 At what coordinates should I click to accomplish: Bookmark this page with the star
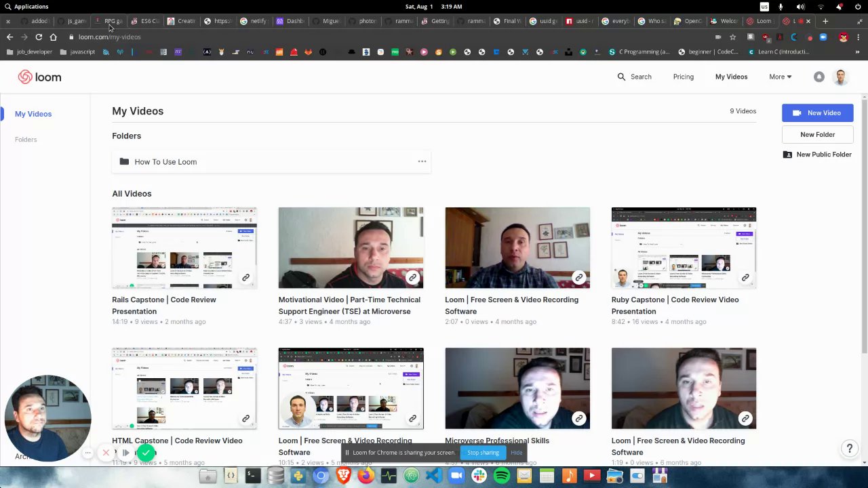pyautogui.click(x=732, y=37)
